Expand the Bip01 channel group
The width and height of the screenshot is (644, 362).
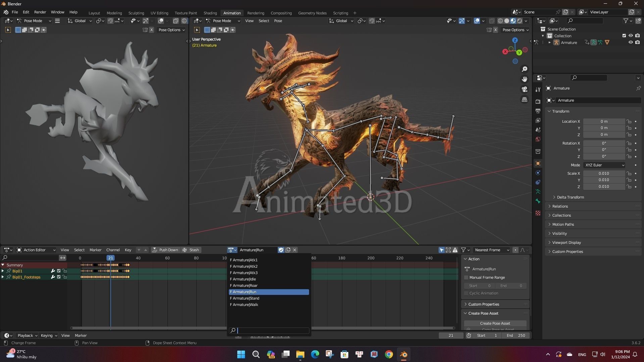(x=3, y=271)
